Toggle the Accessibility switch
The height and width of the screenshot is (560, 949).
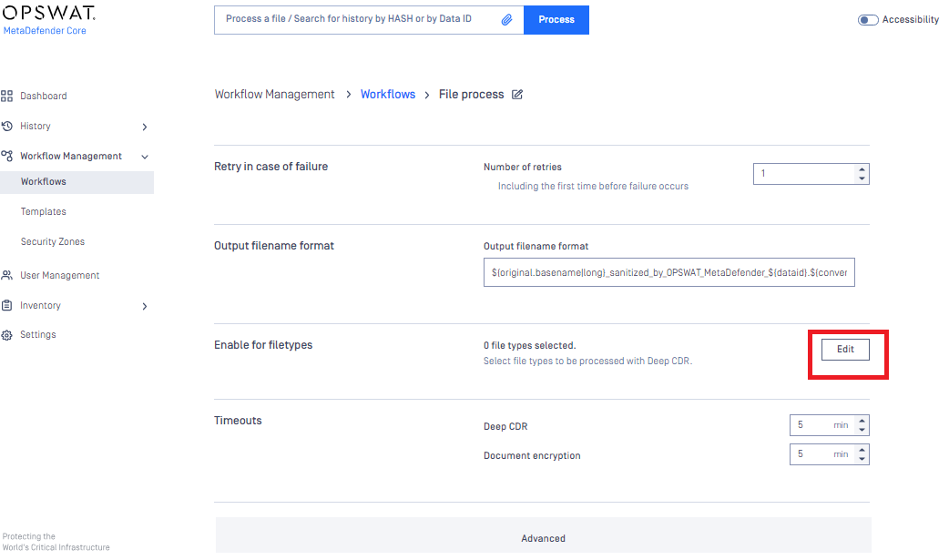tap(868, 20)
